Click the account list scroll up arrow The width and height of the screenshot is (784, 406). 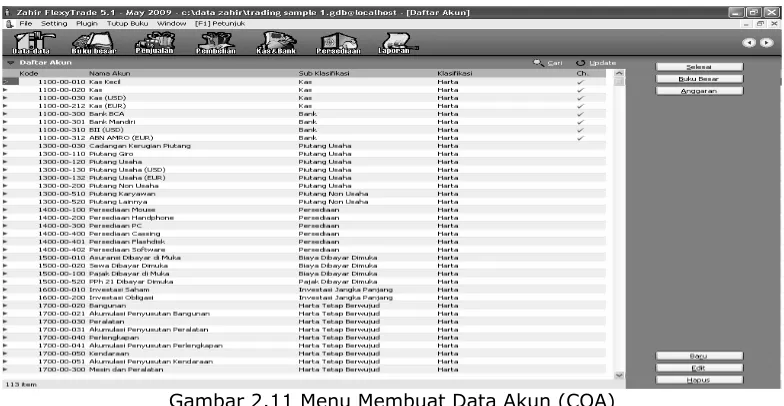click(619, 74)
